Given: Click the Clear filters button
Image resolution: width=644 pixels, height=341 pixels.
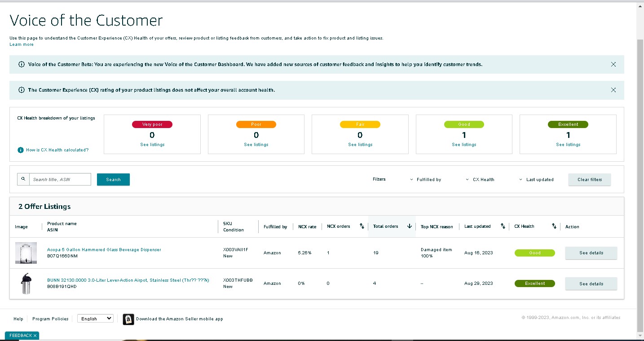Looking at the screenshot, I should coord(589,179).
